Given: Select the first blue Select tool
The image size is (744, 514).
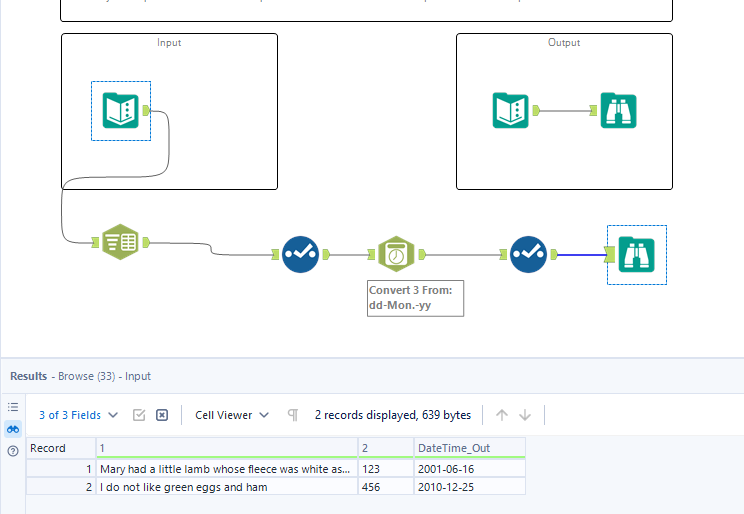Looking at the screenshot, I should tap(300, 254).
